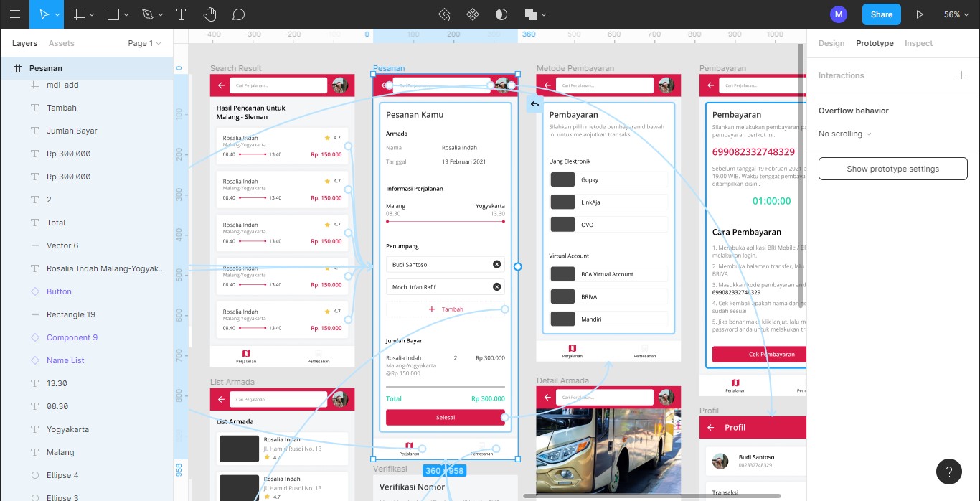Select the Add Comment tool

[239, 14]
